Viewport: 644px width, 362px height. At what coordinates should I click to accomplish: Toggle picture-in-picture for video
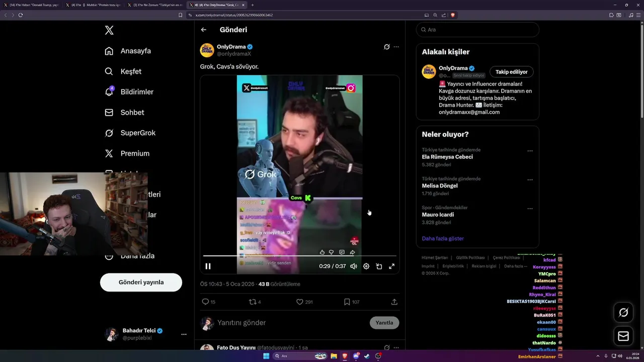(x=379, y=266)
